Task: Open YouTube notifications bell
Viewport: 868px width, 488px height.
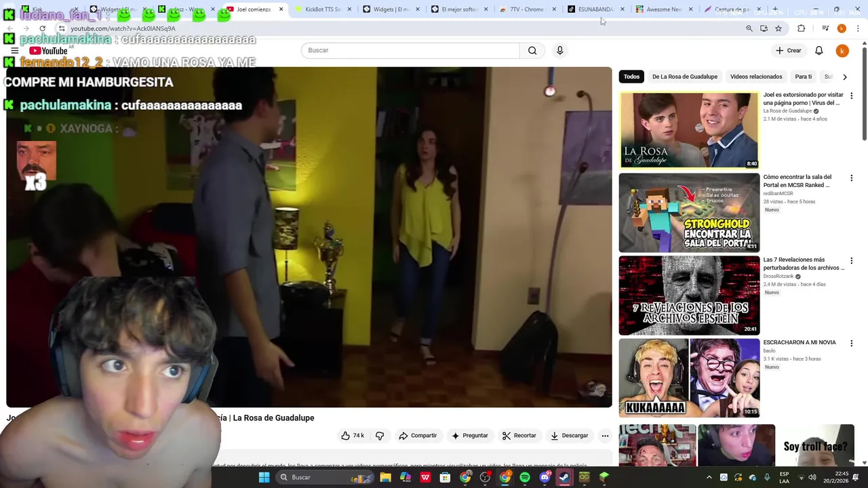Action: click(818, 50)
